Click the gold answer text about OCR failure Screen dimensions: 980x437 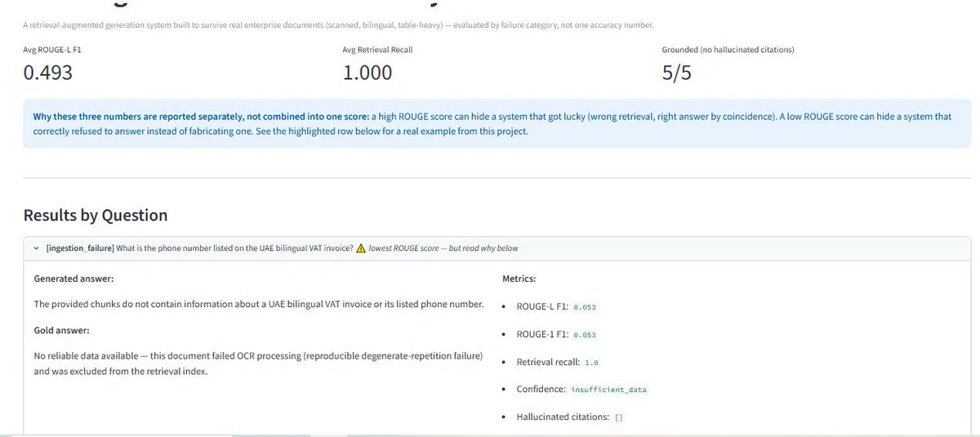[x=258, y=363]
